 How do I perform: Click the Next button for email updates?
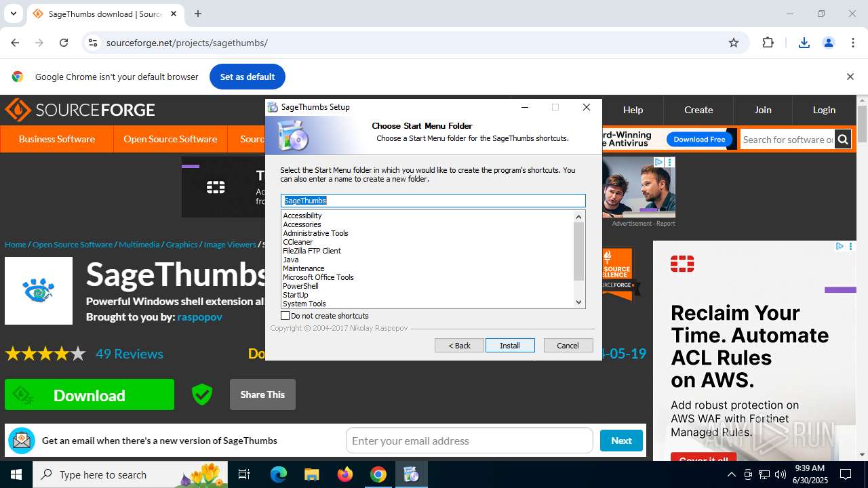[x=621, y=441]
